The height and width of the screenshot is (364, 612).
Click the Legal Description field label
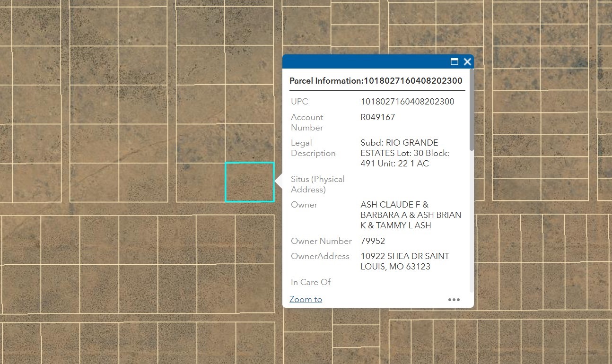(x=313, y=148)
